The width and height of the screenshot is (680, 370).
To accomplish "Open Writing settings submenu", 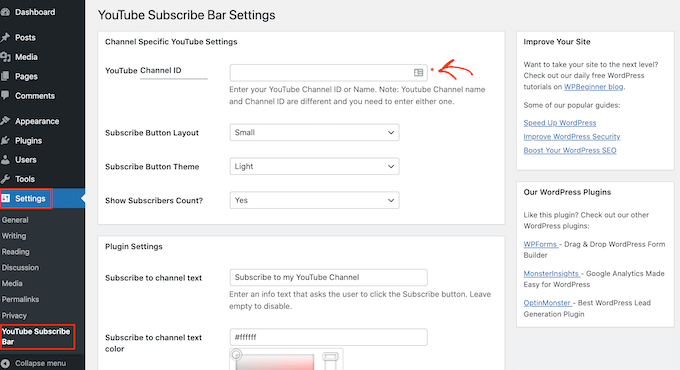I will (x=14, y=236).
